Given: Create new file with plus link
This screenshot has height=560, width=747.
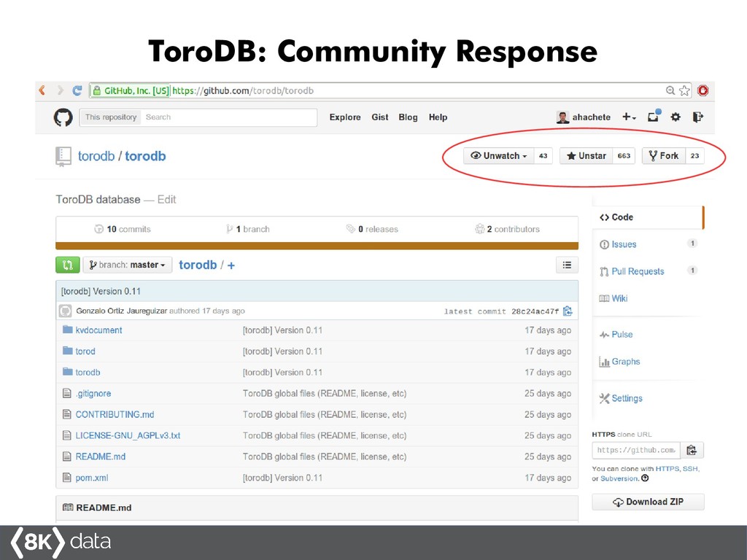Looking at the screenshot, I should [231, 265].
